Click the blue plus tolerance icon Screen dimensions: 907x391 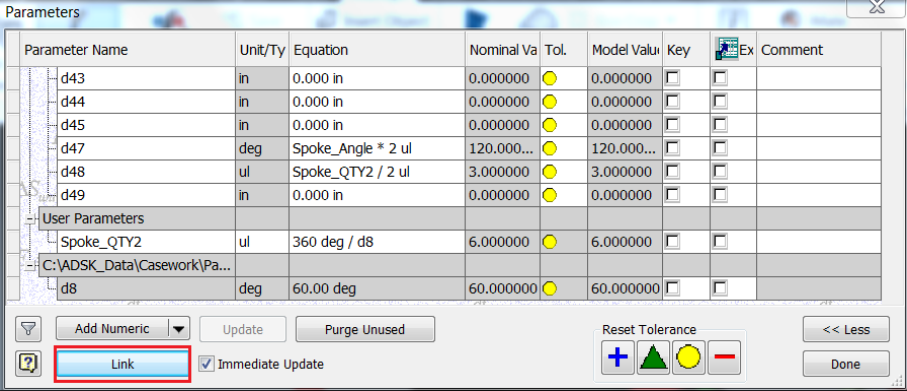pyautogui.click(x=618, y=357)
